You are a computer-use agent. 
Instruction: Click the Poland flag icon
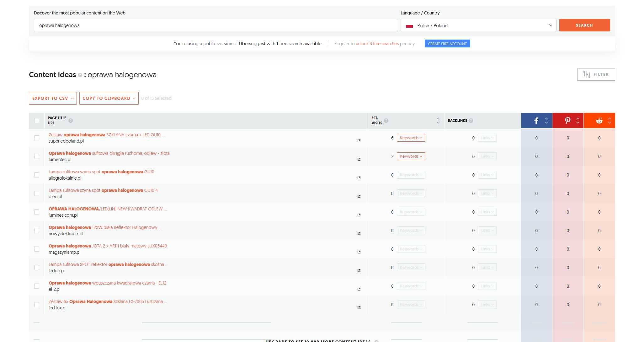409,26
